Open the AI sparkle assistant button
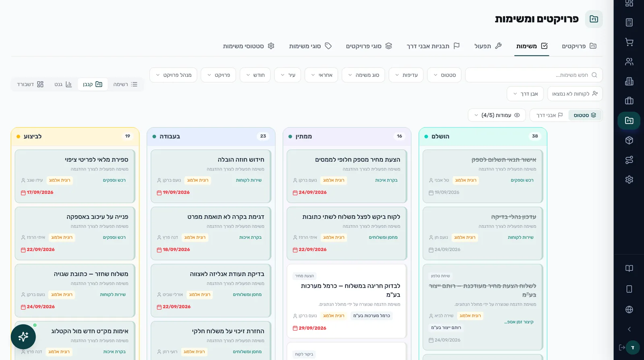 pyautogui.click(x=23, y=337)
